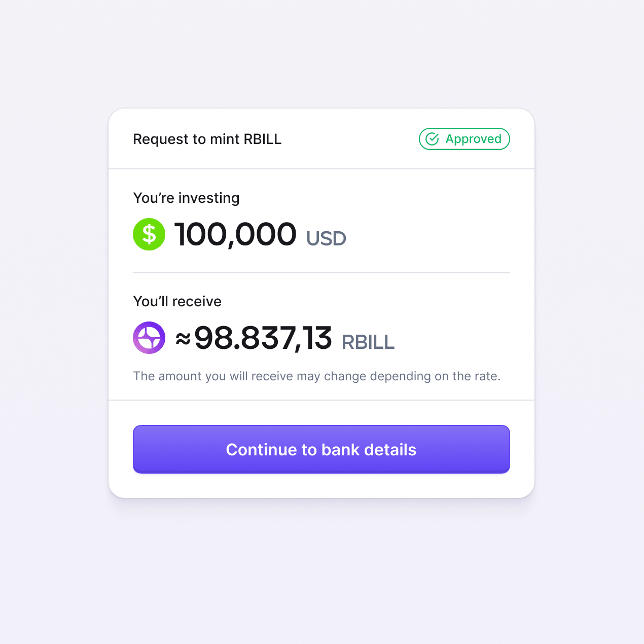Click the divider line above the Continue button
The width and height of the screenshot is (644, 644).
tap(321, 400)
